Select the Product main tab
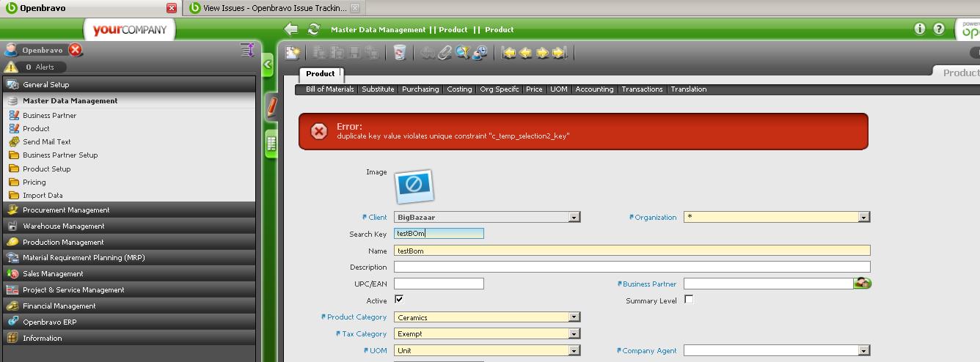 [321, 74]
